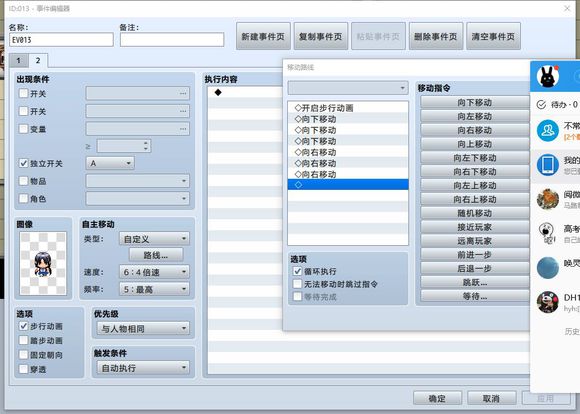Open the 独立开关 dropdown showing A
Screen dimensions: 580x414
[x=110, y=163]
